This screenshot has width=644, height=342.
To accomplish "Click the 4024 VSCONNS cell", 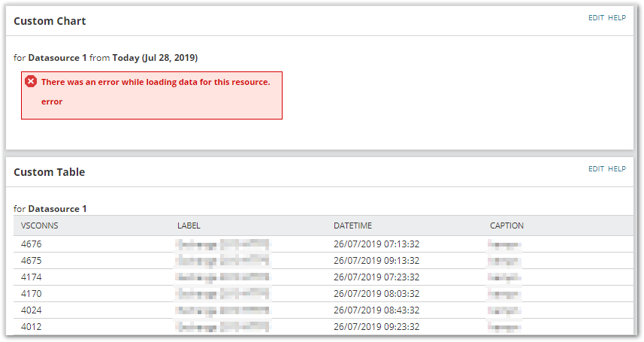I will (x=32, y=310).
